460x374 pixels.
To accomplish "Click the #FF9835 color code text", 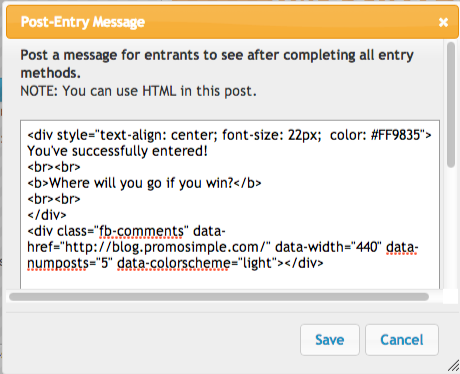I will (395, 135).
